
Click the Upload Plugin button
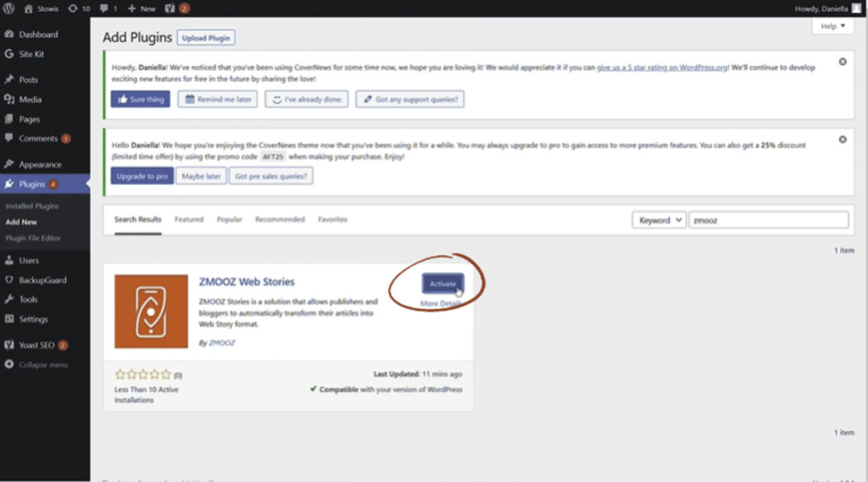click(206, 37)
